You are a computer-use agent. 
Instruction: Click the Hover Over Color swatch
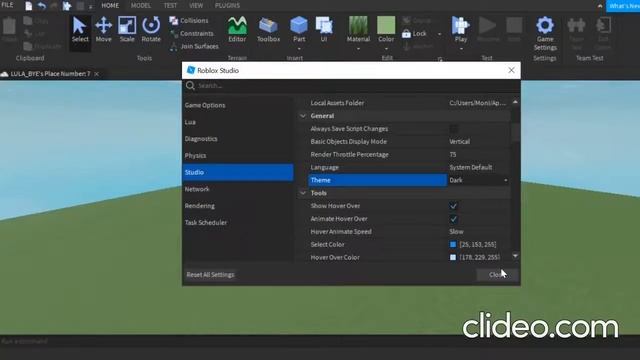point(453,257)
